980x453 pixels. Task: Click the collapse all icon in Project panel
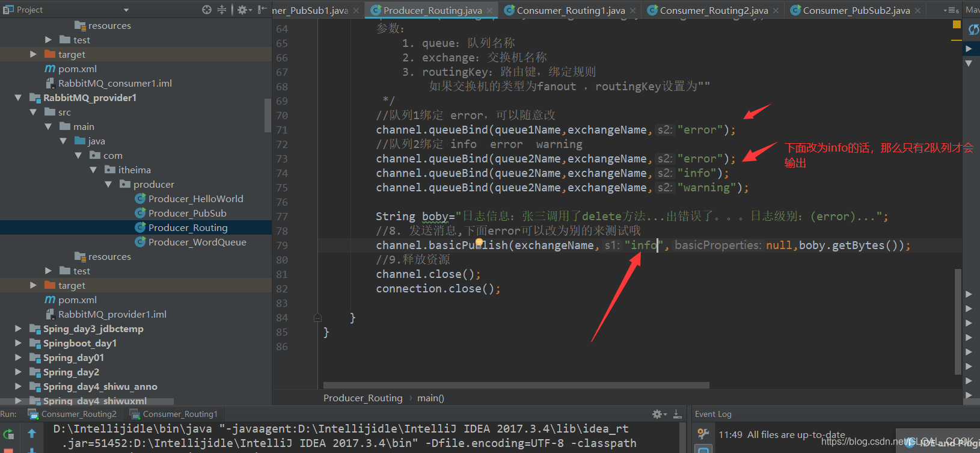point(222,10)
